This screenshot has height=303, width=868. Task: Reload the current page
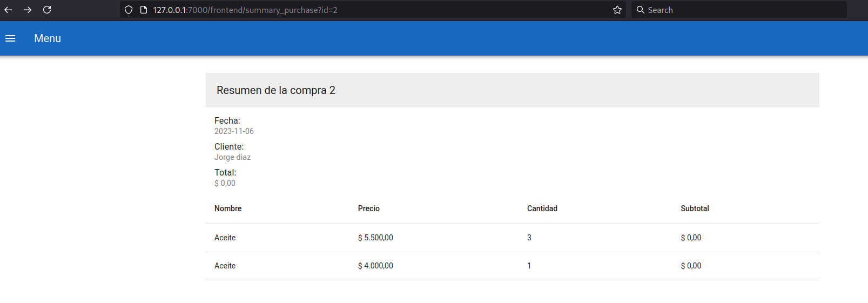(47, 10)
